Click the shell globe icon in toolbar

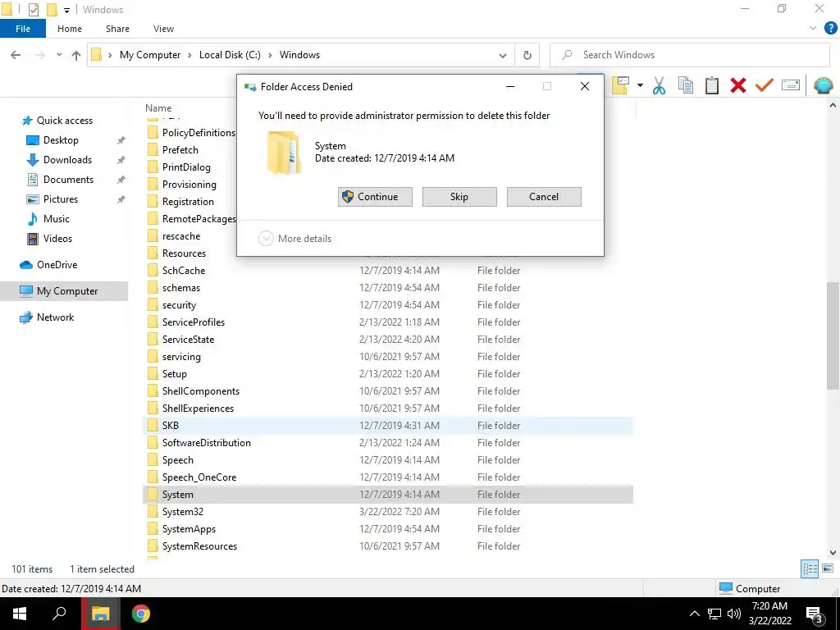pyautogui.click(x=823, y=85)
